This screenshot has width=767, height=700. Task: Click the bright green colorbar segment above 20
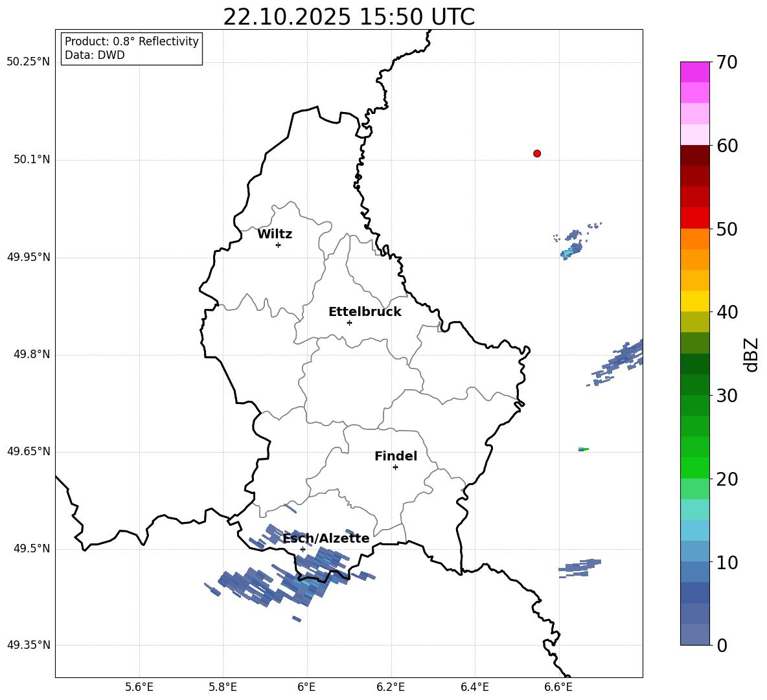(695, 468)
